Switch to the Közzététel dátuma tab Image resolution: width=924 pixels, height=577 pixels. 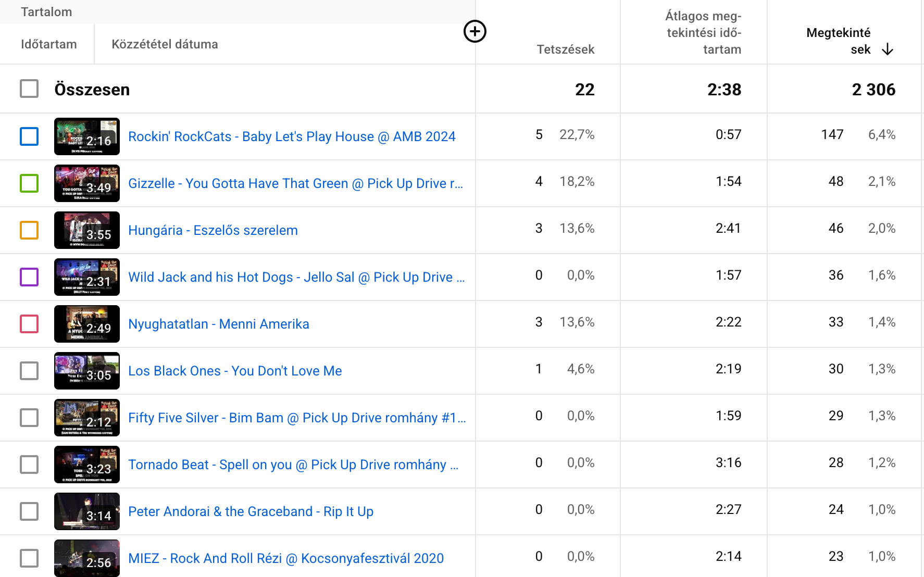coord(165,44)
